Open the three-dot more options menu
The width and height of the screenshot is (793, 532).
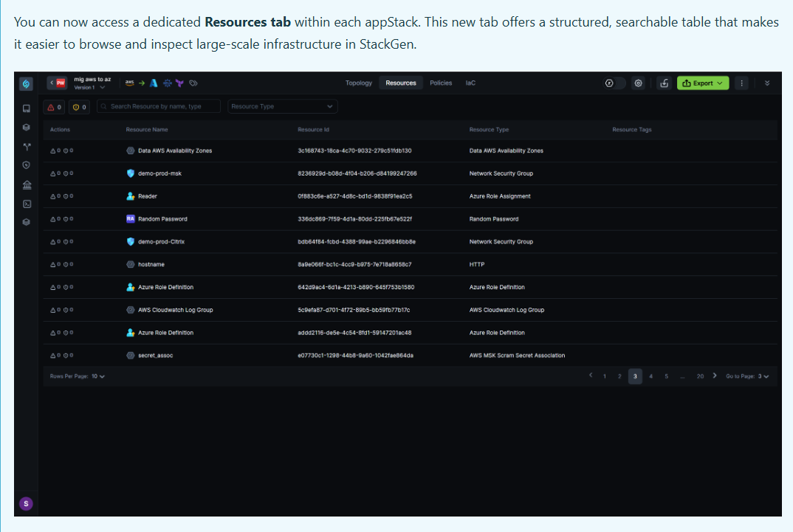pos(741,83)
